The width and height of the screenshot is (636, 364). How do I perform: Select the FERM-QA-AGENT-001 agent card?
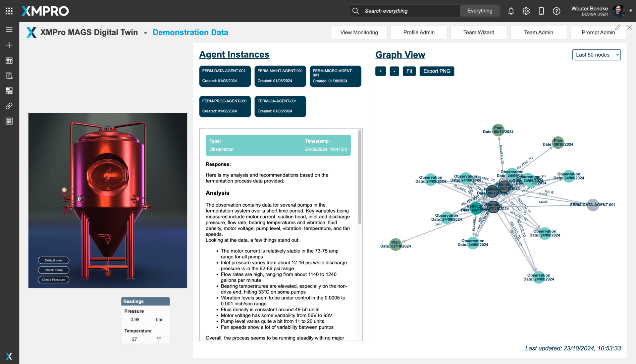tap(280, 106)
